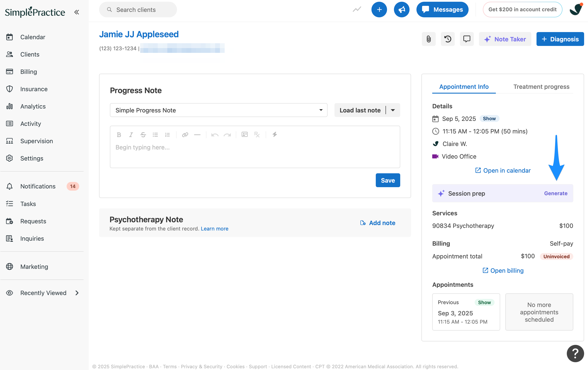Switch to the Treatment progress tab

click(x=541, y=87)
